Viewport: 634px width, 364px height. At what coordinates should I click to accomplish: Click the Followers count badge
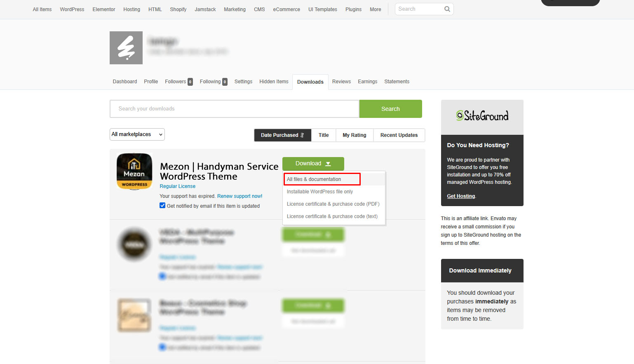[x=190, y=82]
